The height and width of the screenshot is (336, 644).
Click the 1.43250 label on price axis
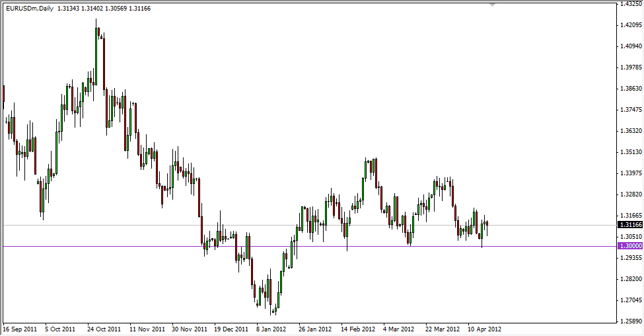point(630,4)
